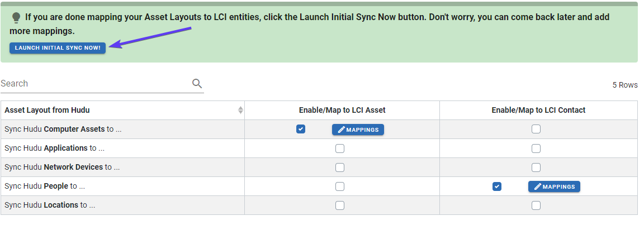644x225 pixels.
Task: Enable Locations LCI Asset mapping
Action: (340, 205)
